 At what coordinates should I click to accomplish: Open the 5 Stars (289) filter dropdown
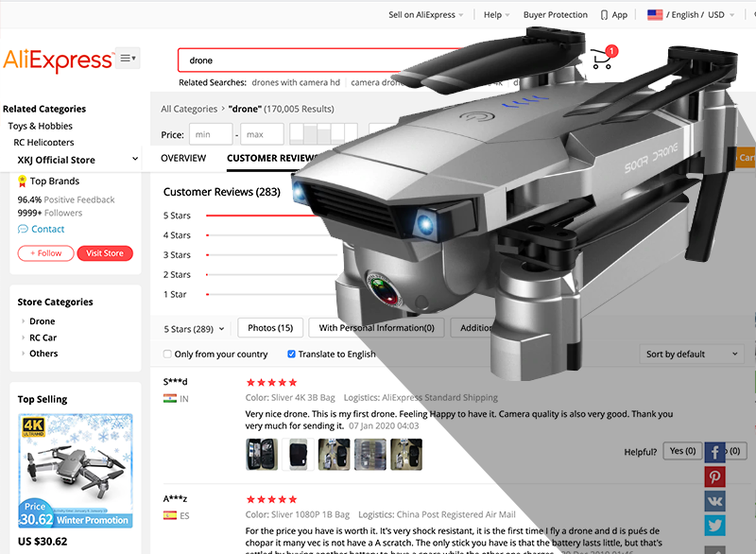tap(194, 329)
